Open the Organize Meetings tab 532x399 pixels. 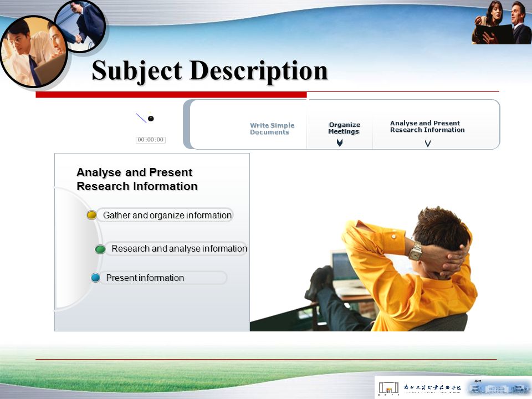point(344,128)
